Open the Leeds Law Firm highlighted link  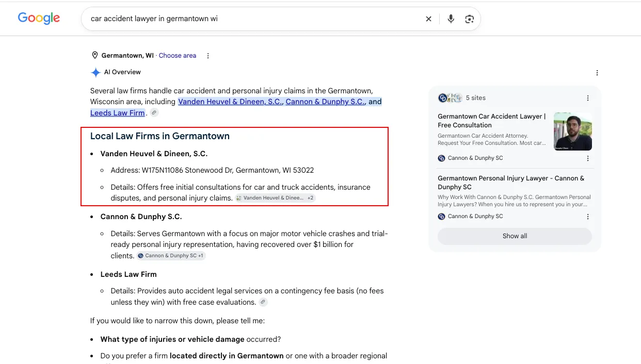(x=117, y=113)
